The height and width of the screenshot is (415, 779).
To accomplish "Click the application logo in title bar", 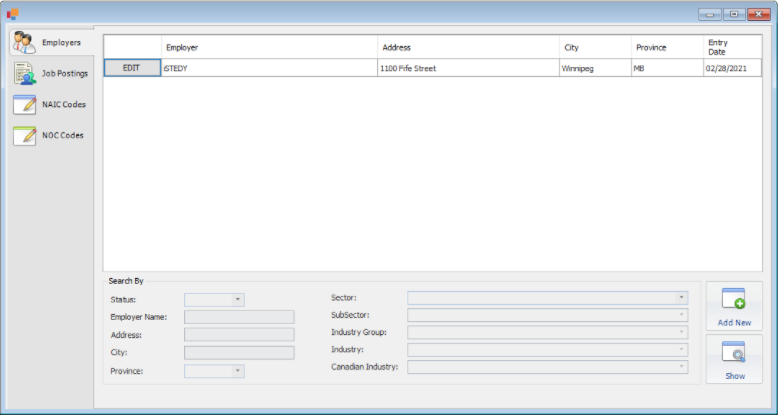I will pyautogui.click(x=12, y=14).
